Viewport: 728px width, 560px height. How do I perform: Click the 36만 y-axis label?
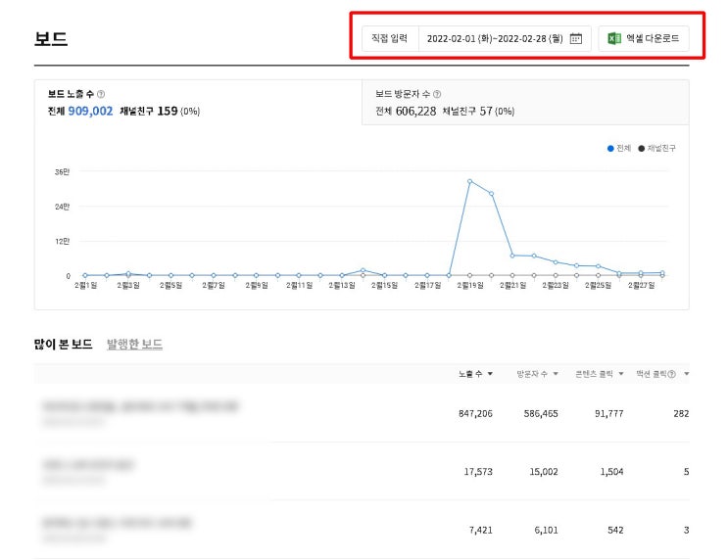click(x=62, y=172)
